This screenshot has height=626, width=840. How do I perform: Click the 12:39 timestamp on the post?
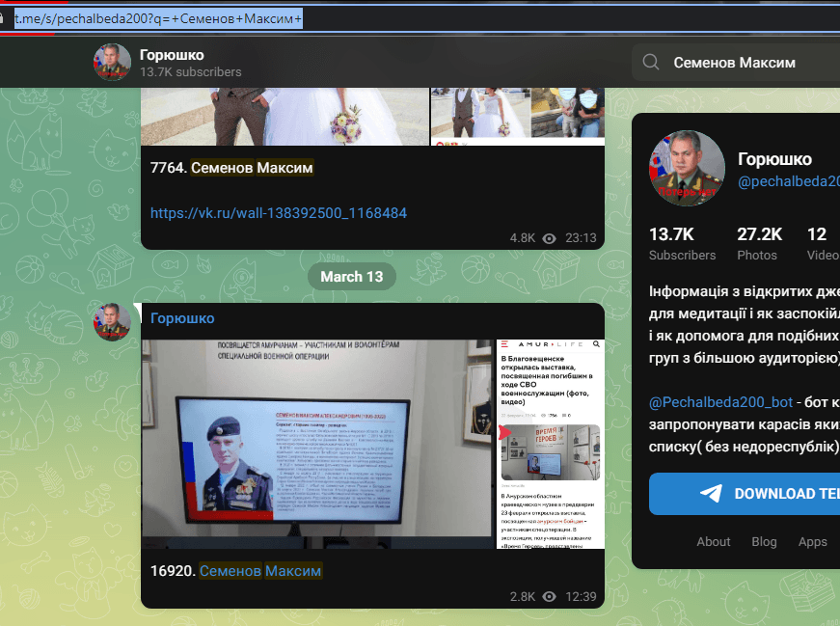click(x=581, y=597)
